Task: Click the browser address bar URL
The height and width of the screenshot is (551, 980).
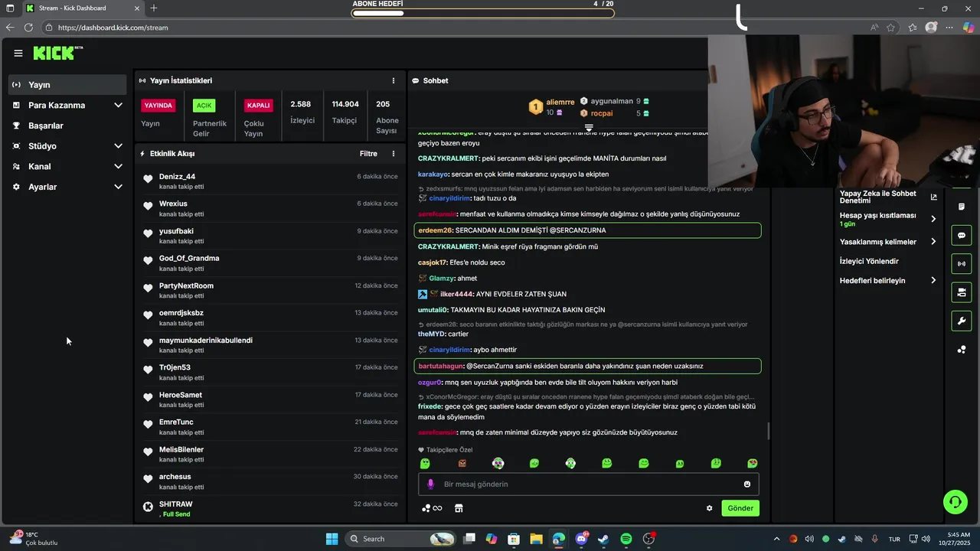Action: (x=113, y=28)
